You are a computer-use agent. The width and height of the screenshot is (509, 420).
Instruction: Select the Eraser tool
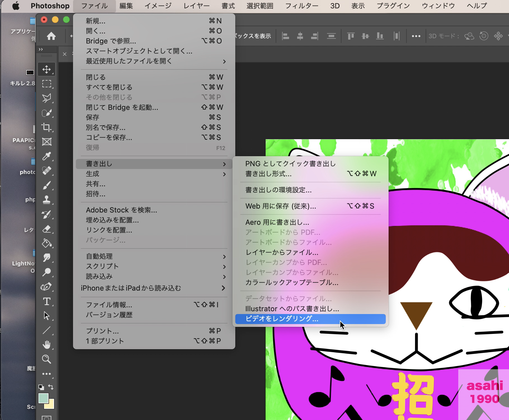click(47, 229)
